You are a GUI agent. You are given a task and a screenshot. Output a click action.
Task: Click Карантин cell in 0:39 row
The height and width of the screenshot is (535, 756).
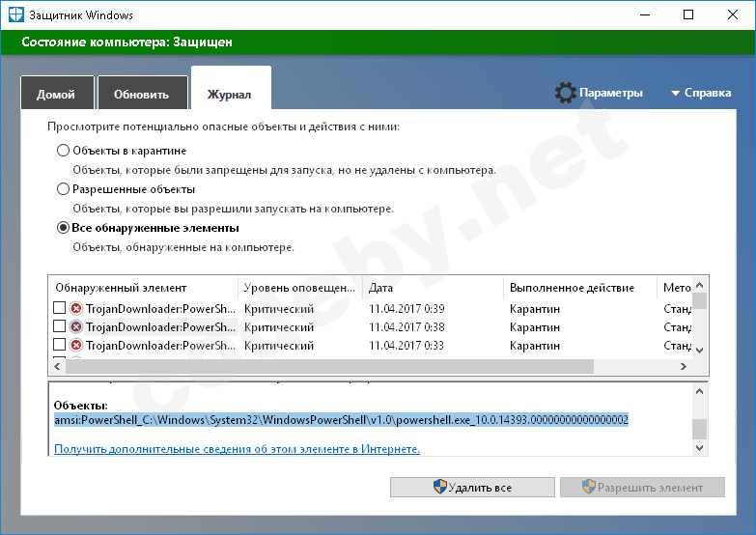535,309
